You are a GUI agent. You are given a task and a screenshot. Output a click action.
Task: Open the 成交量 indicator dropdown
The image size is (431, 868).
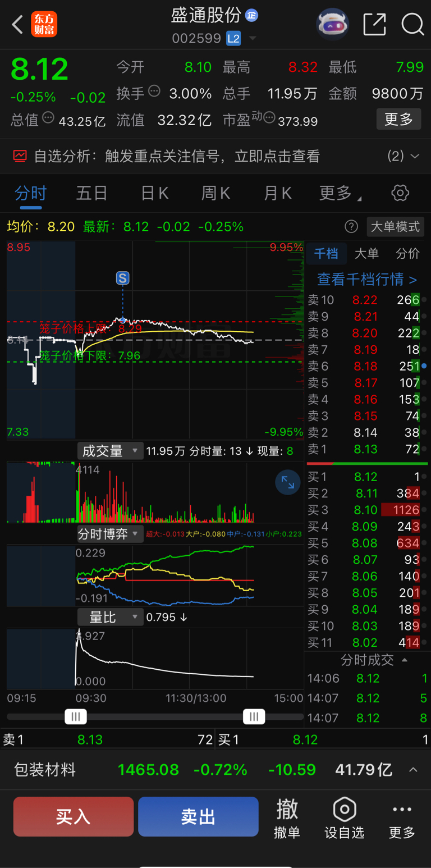[x=110, y=451]
